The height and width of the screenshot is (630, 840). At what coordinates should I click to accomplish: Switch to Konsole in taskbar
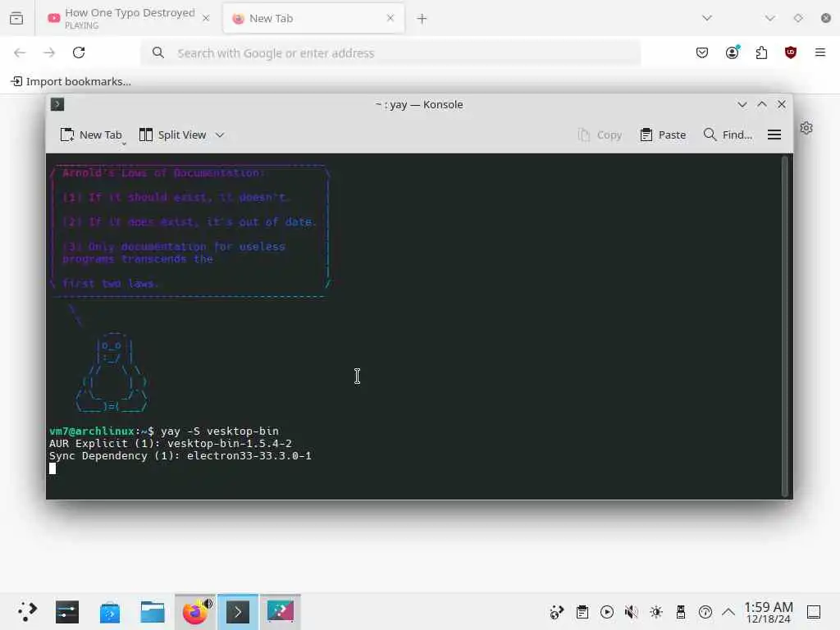(238, 612)
